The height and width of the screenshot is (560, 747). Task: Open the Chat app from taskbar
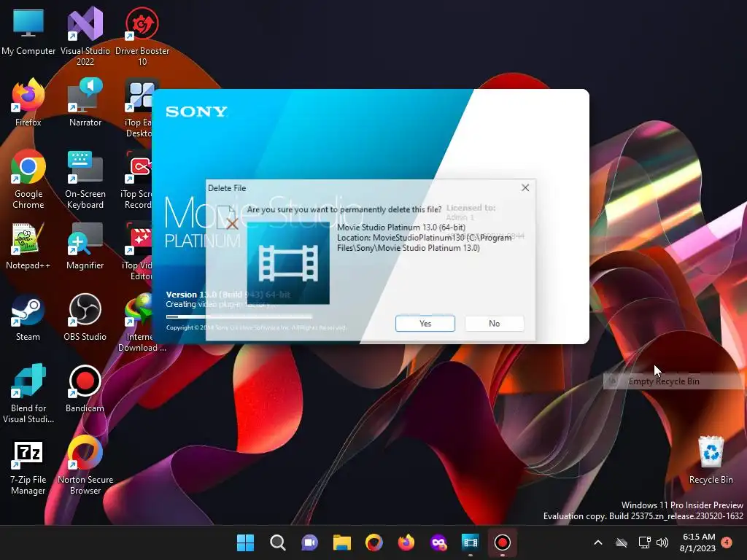pyautogui.click(x=309, y=542)
